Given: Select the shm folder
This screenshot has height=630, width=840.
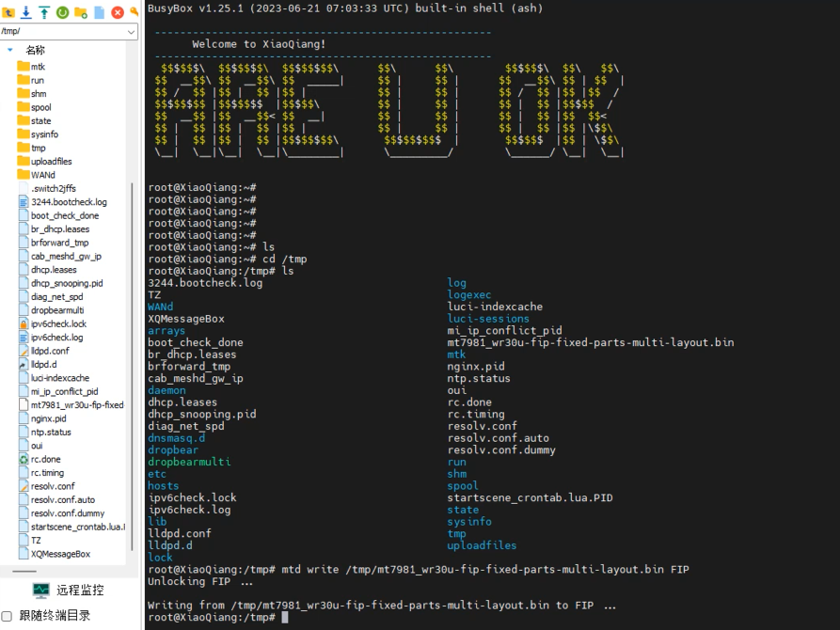Looking at the screenshot, I should (x=39, y=94).
